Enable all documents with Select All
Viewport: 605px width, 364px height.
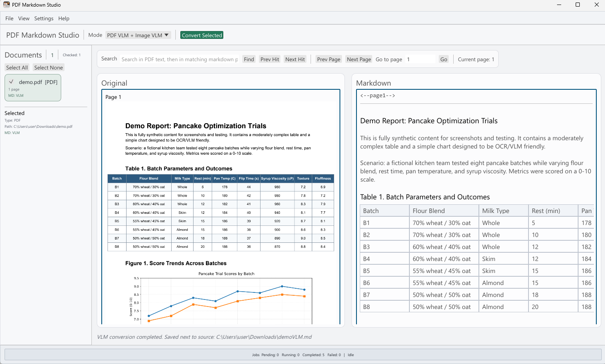point(17,67)
